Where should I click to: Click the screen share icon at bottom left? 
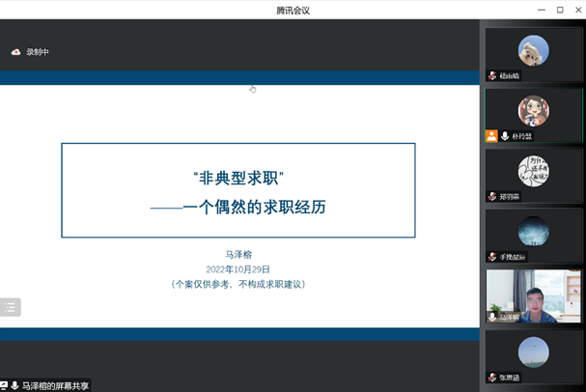coord(4,385)
